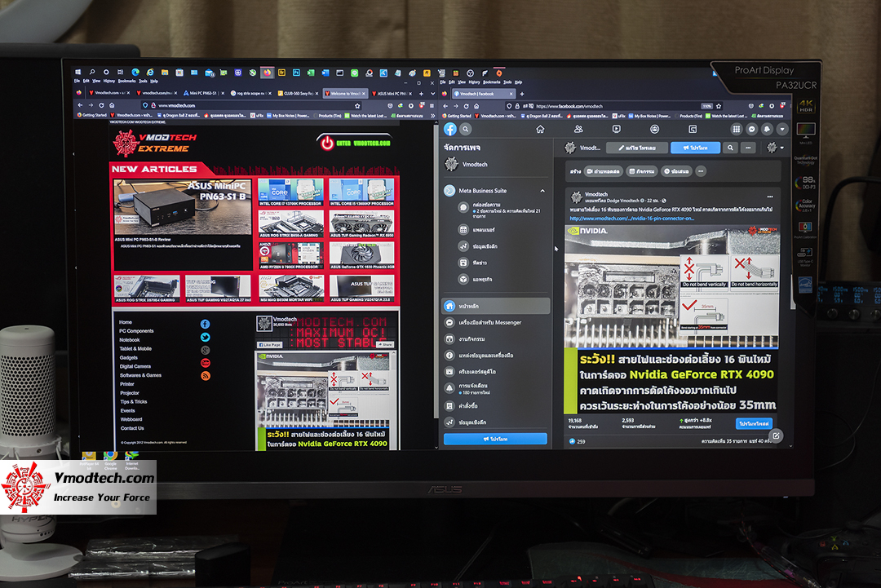881x588 pixels.
Task: Open File Explorer folder icon on the taskbar
Action: tap(165, 73)
